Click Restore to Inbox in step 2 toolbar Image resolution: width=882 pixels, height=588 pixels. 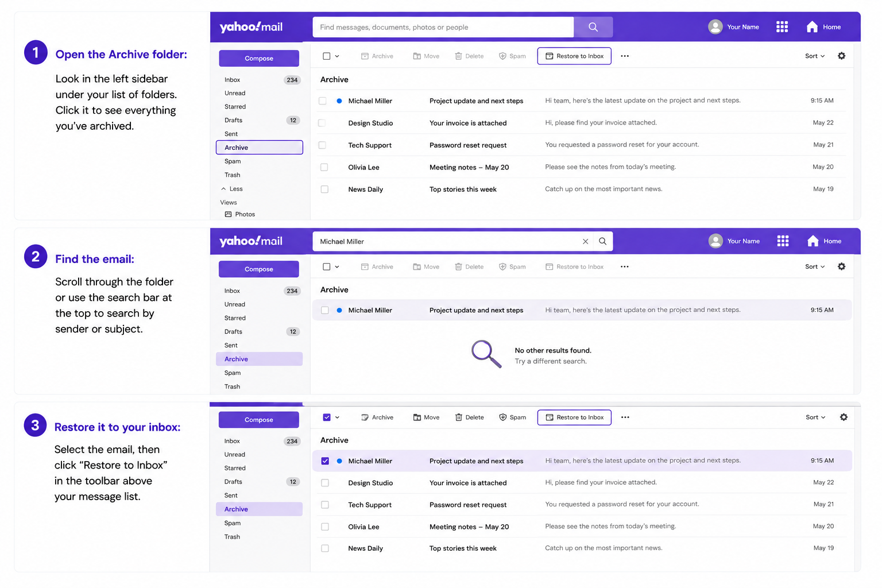(x=574, y=266)
